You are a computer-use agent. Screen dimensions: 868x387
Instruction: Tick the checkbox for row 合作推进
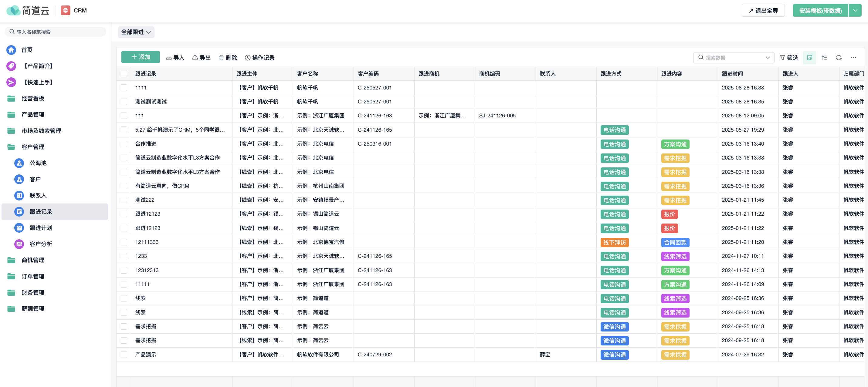124,144
